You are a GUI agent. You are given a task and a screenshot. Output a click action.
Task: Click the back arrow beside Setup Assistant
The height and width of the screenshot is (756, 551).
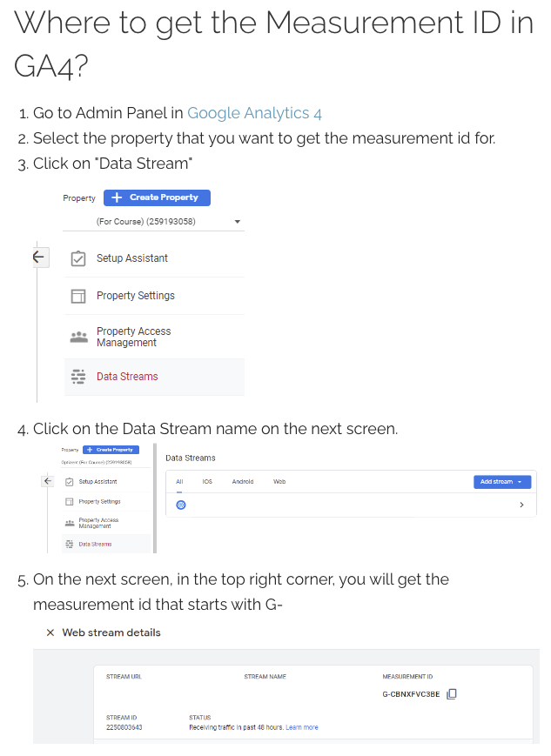coord(38,257)
